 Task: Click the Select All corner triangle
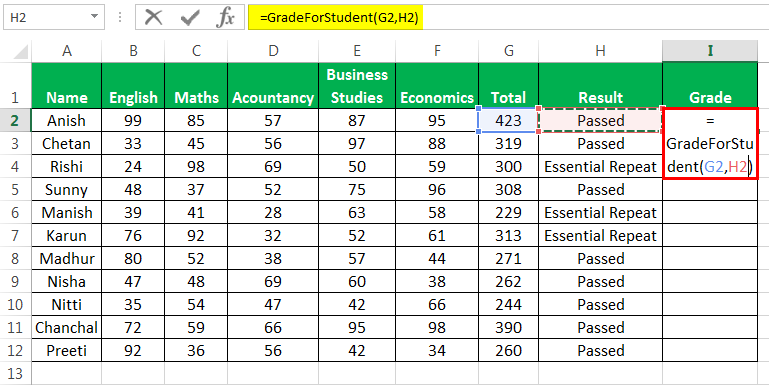20,51
